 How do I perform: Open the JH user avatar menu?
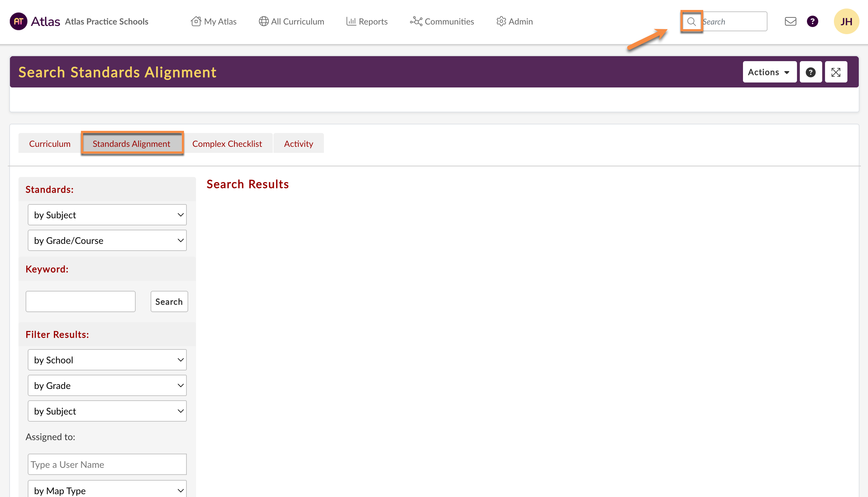tap(846, 22)
